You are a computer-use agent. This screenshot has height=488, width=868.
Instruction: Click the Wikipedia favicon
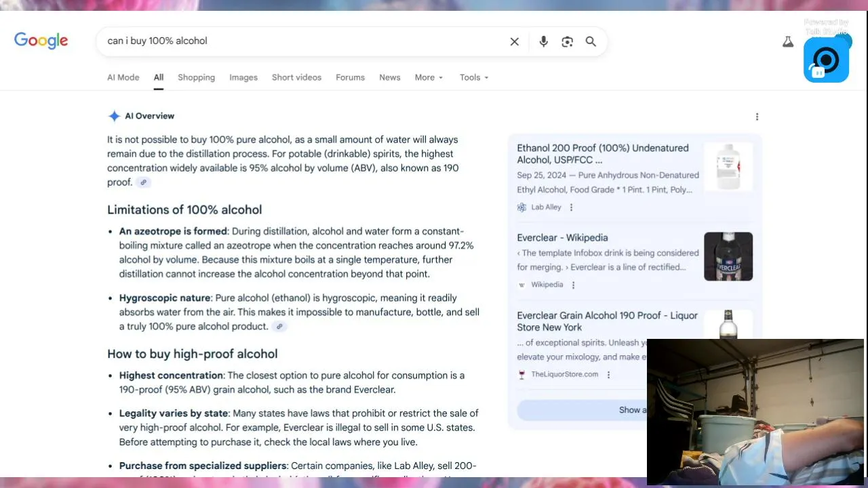[521, 285]
